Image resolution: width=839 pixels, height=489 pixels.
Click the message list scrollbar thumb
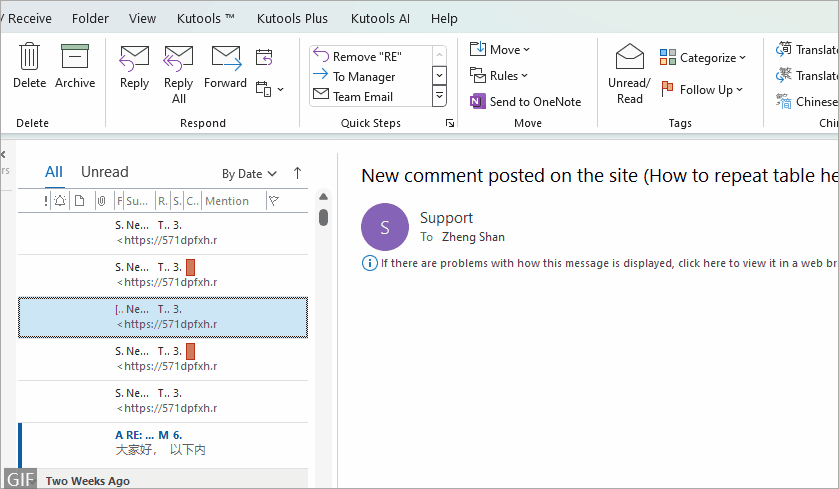tap(323, 217)
